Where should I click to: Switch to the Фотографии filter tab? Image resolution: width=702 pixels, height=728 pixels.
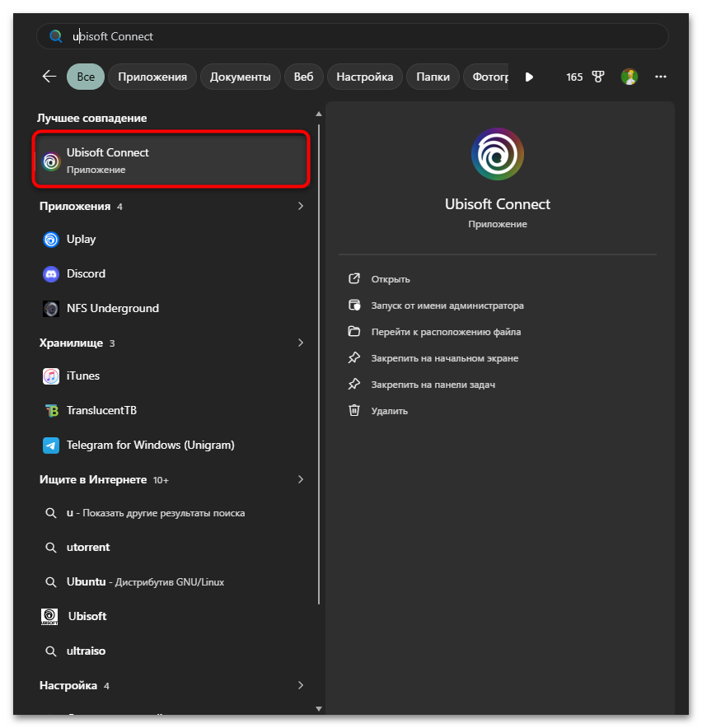(486, 77)
